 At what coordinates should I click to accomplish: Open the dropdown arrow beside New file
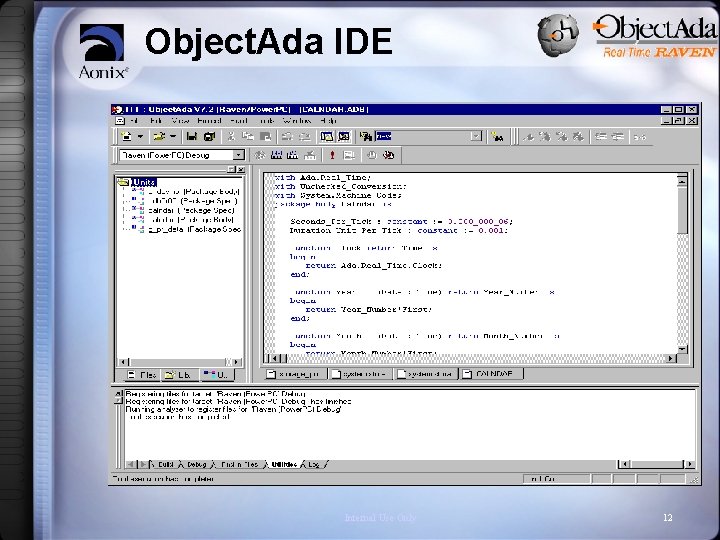(x=140, y=136)
